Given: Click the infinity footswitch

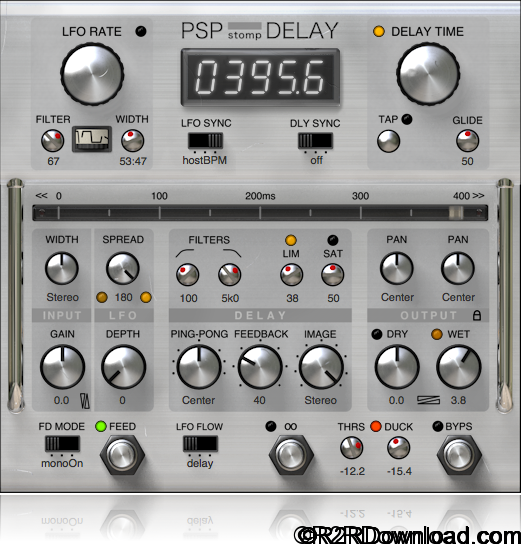Looking at the screenshot, I should 291,455.
